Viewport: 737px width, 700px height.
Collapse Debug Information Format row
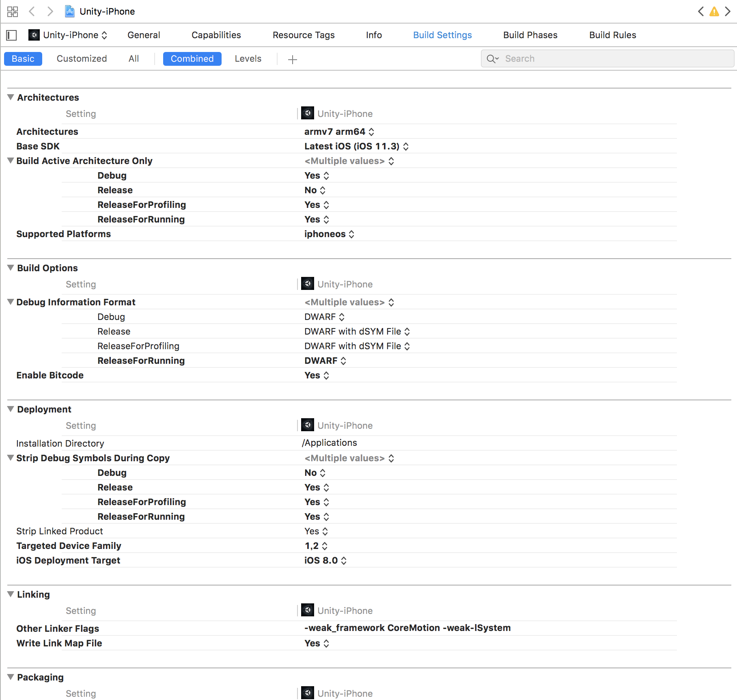[x=11, y=302]
